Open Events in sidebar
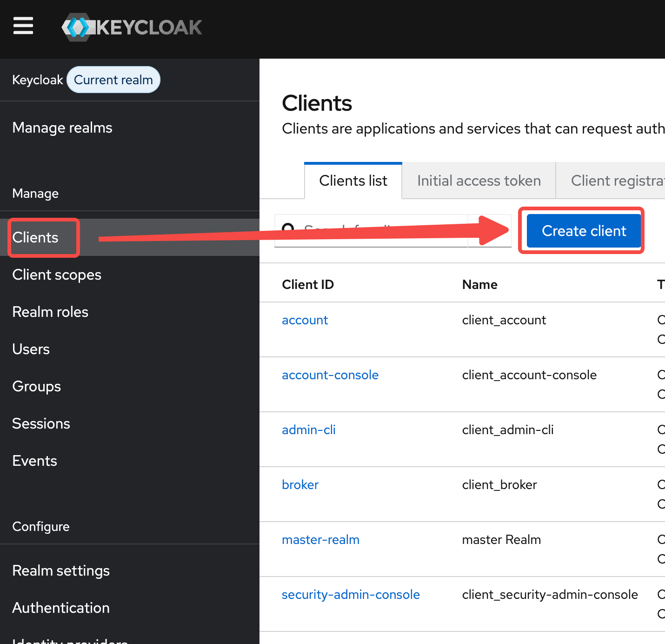The width and height of the screenshot is (665, 644). point(35,461)
